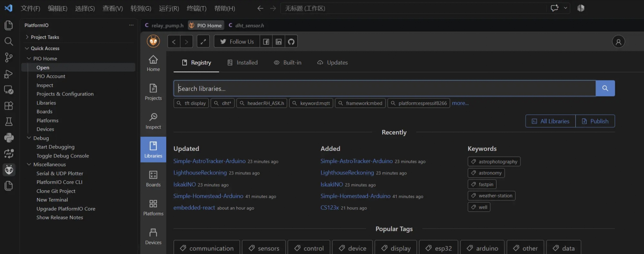
Task: Open PlatformIO panel more actions menu
Action: point(131,25)
